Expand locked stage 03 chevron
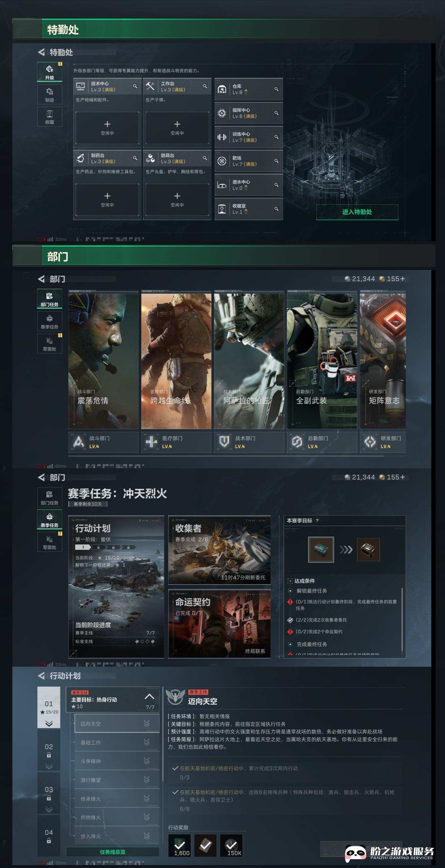This screenshot has height=868, width=445. [49, 809]
